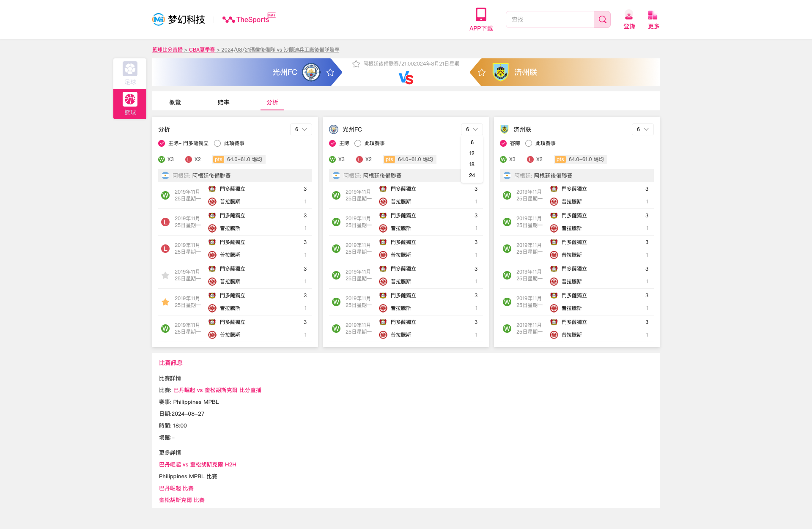Click the APP下載 phone icon

pos(481,15)
